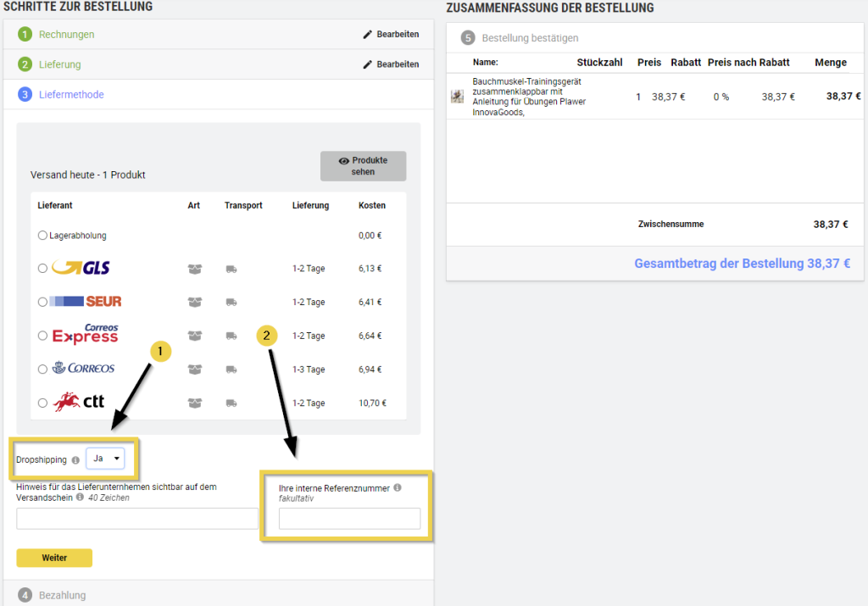Select the Lagerabholung pickup radio option
The image size is (868, 606).
click(x=42, y=236)
